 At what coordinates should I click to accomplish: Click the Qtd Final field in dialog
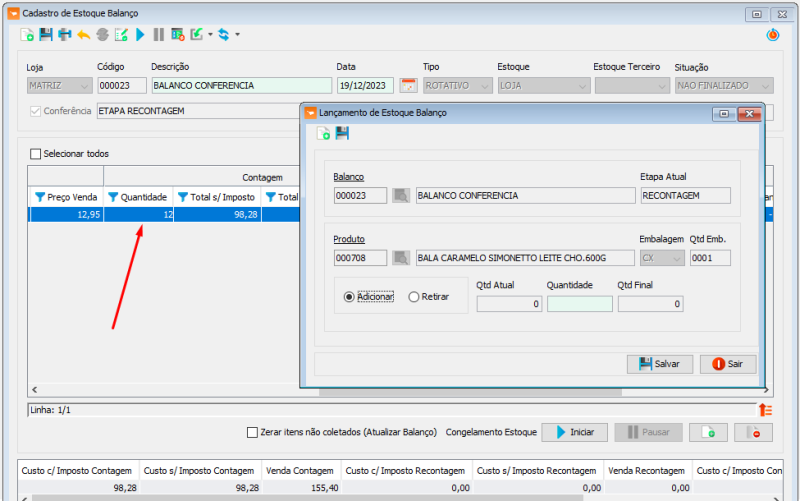click(x=651, y=304)
